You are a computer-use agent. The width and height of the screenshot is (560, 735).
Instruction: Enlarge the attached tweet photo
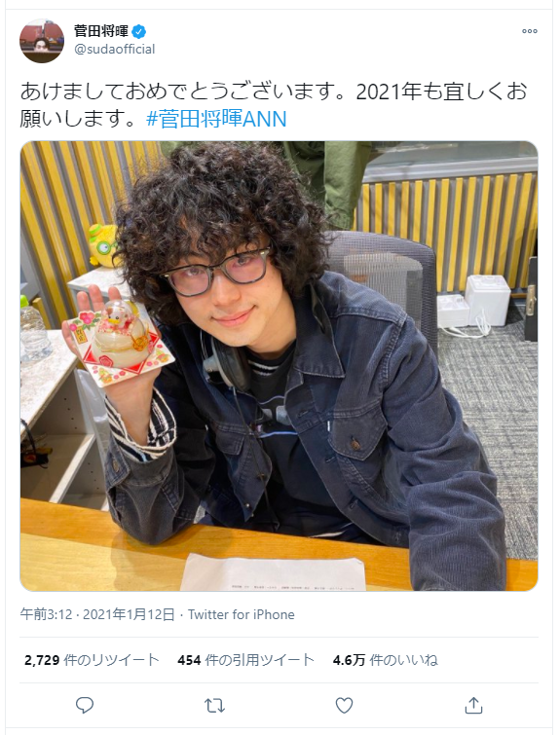coord(279,366)
